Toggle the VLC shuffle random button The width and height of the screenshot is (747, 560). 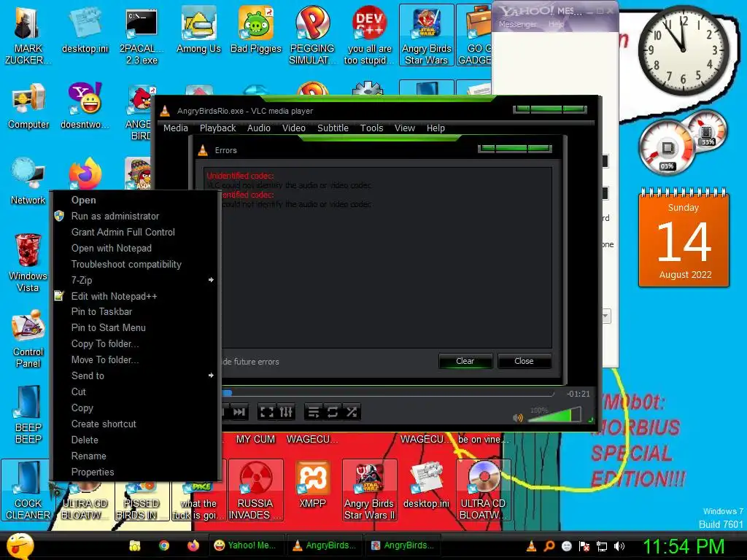point(352,412)
